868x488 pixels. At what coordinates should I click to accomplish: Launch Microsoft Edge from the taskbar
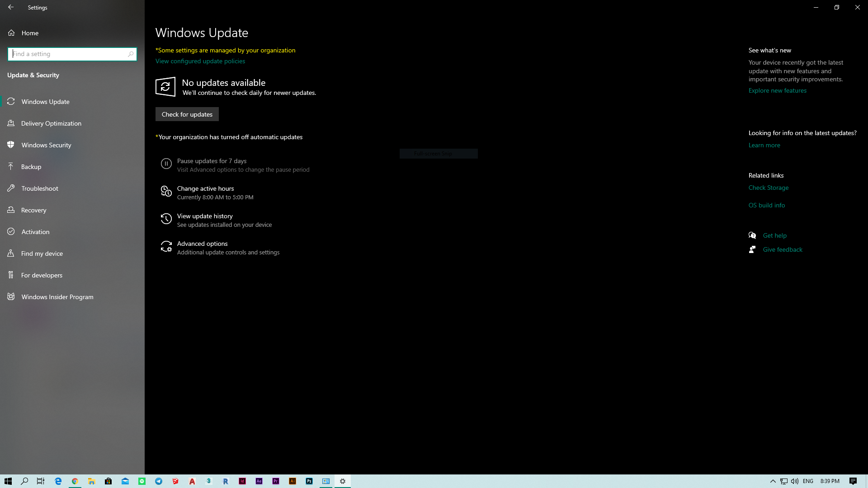tap(58, 481)
